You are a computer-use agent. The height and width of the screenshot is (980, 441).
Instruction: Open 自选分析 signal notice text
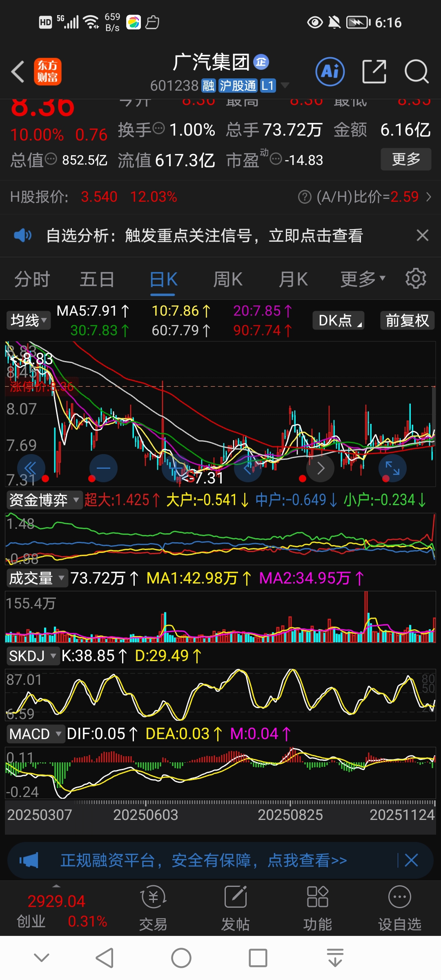pyautogui.click(x=205, y=236)
